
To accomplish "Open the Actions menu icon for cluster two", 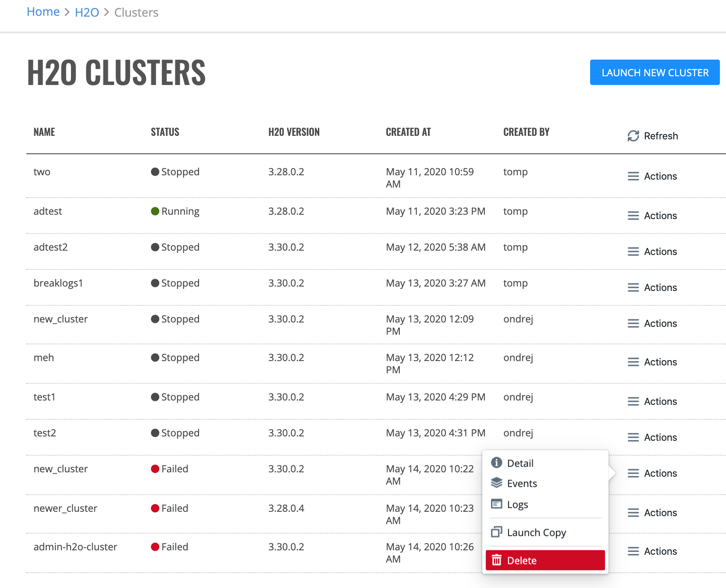I will 633,176.
